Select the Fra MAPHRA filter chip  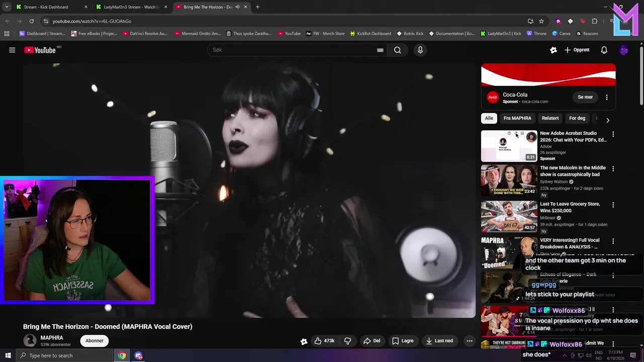pos(517,118)
